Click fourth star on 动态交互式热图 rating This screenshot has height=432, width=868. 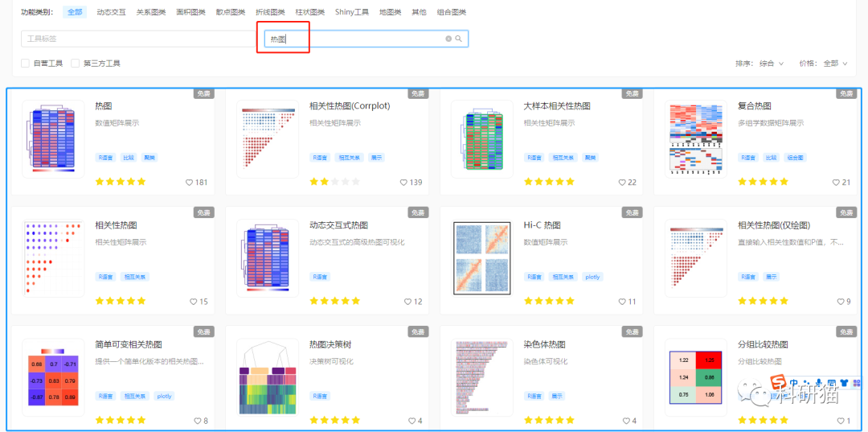(345, 301)
